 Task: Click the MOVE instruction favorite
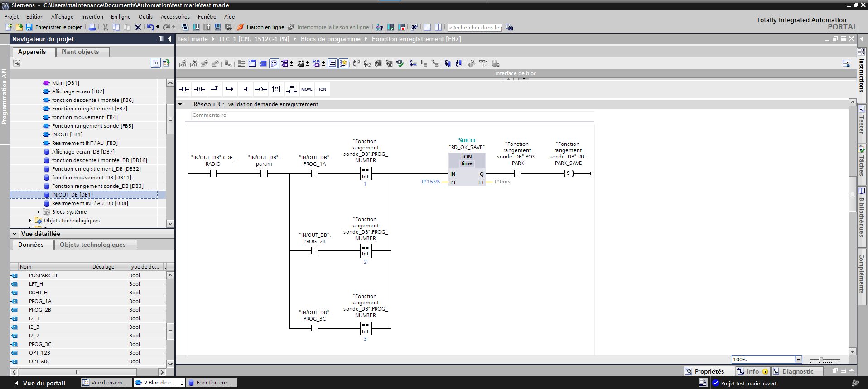[307, 89]
